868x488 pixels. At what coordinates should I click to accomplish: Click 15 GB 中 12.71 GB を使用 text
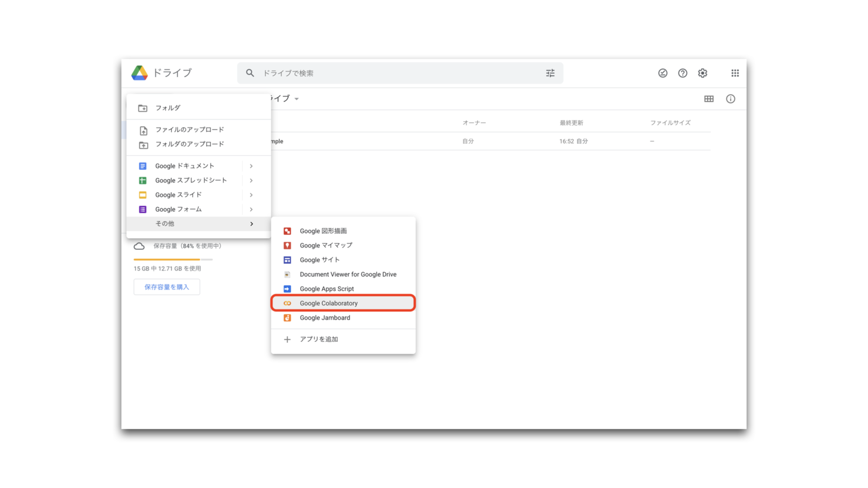pyautogui.click(x=167, y=268)
